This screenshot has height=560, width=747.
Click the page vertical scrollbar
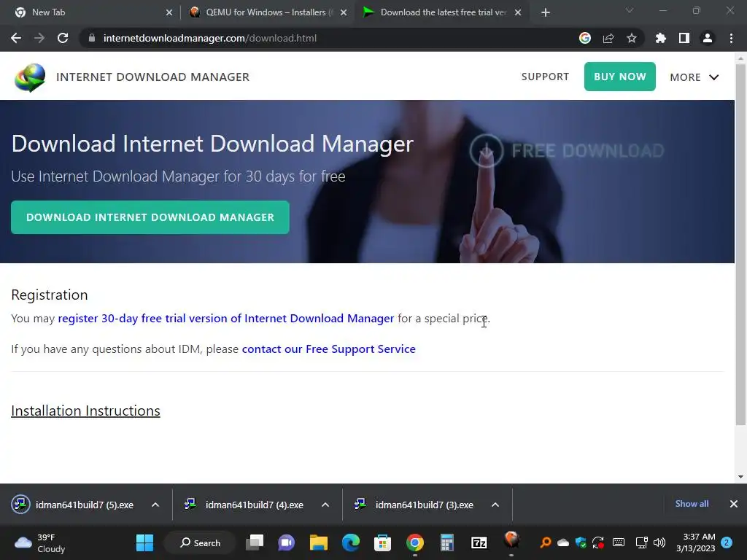pos(740,244)
